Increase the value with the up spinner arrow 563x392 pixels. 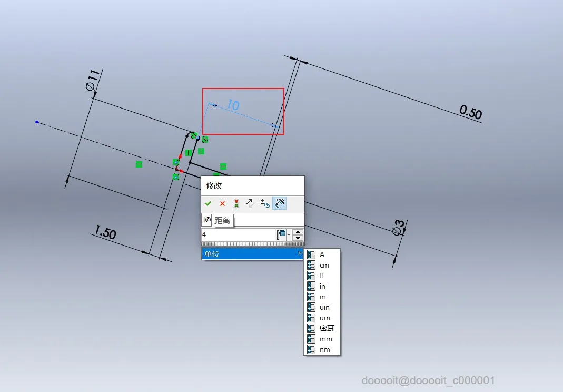coord(298,232)
